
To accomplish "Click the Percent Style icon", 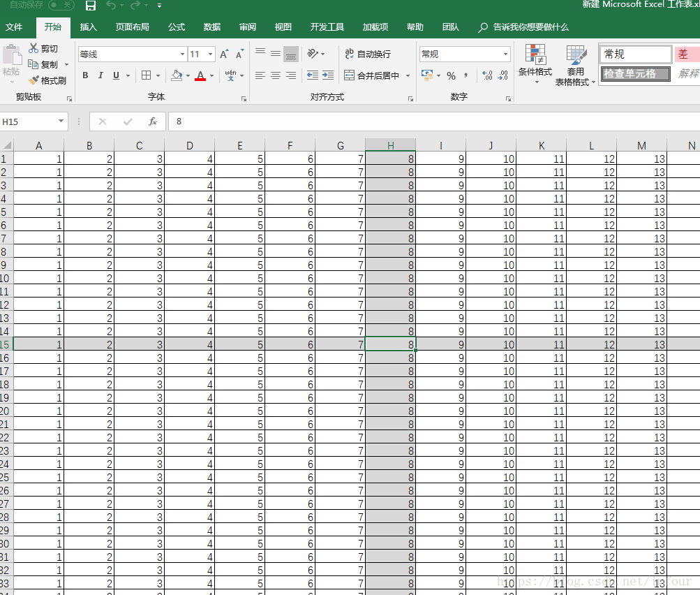I will coord(452,75).
